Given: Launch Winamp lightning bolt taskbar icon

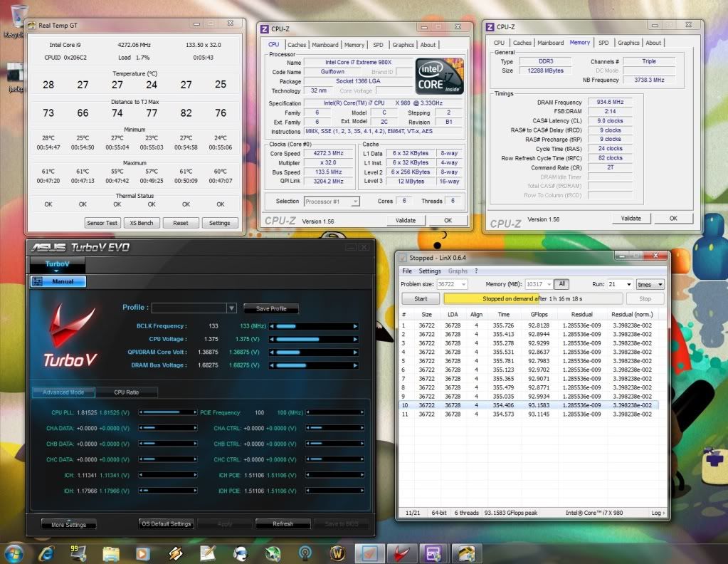Looking at the screenshot, I should click(176, 553).
